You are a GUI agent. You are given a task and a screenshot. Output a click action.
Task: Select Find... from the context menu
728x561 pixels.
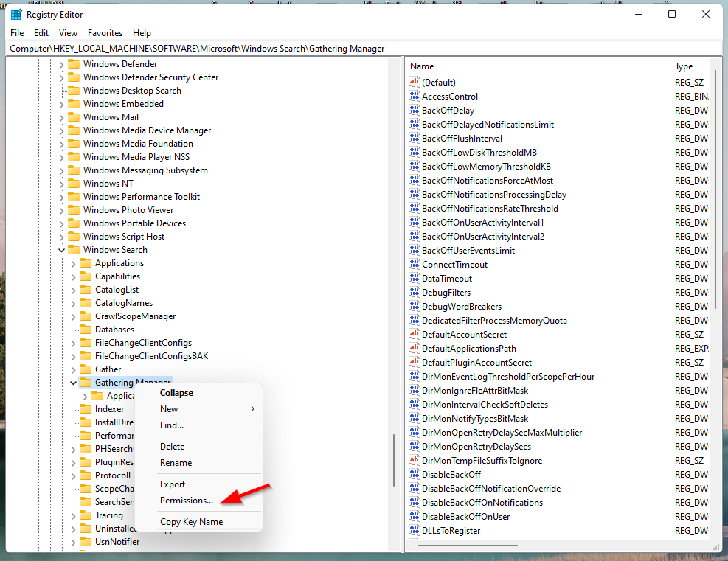click(x=172, y=425)
